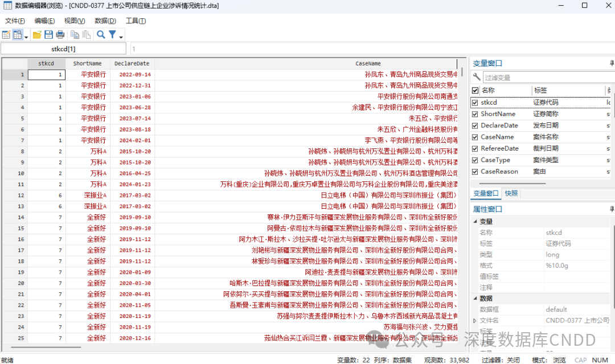Click the browse mode toolbar icon
Viewport: 615px width, 364px height.
(18, 35)
